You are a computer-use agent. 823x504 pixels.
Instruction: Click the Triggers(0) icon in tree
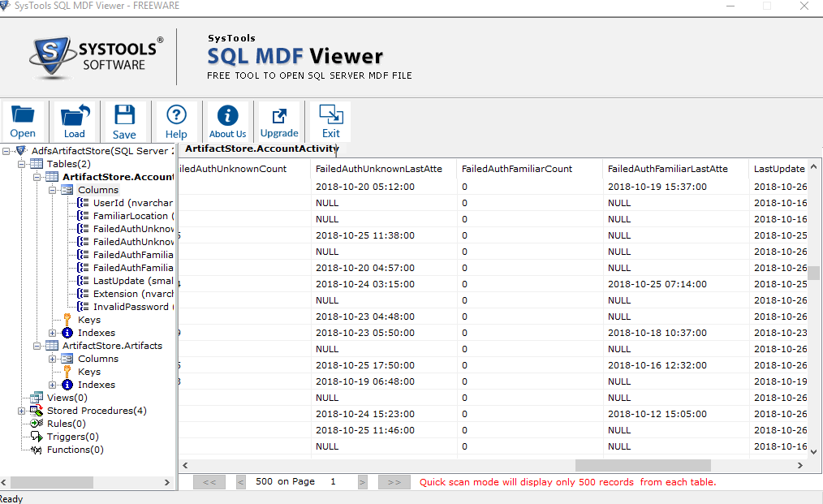37,437
